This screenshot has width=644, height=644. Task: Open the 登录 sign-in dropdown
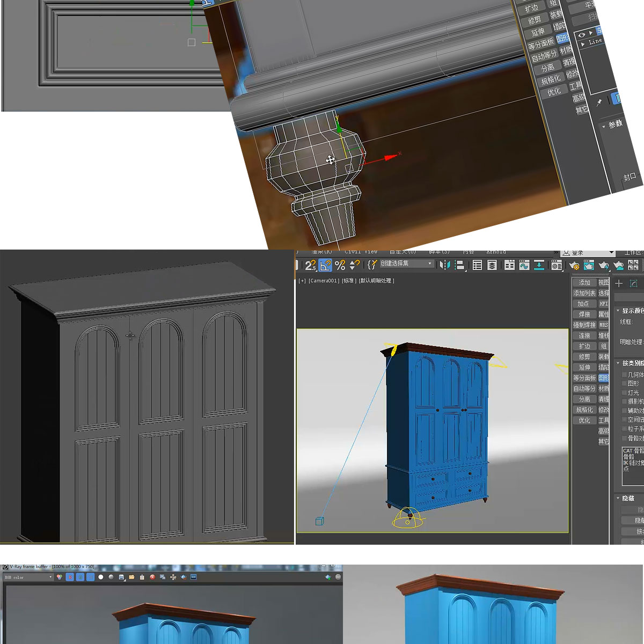tap(588, 253)
